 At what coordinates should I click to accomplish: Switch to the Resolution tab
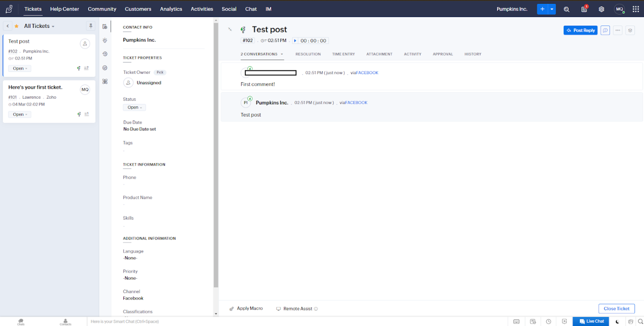coord(308,54)
